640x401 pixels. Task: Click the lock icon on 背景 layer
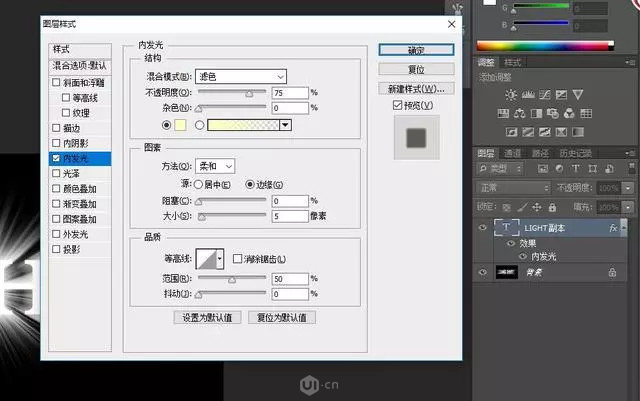coord(612,271)
